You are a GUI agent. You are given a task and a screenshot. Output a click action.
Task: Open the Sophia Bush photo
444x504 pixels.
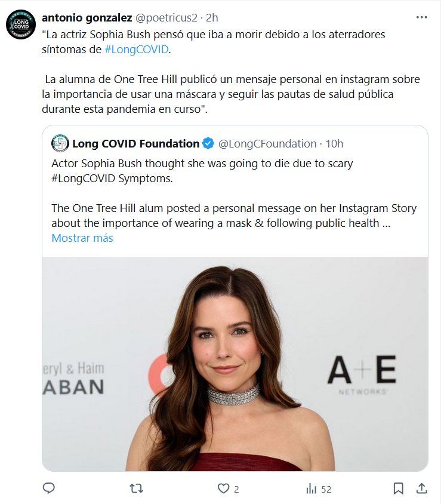click(235, 364)
